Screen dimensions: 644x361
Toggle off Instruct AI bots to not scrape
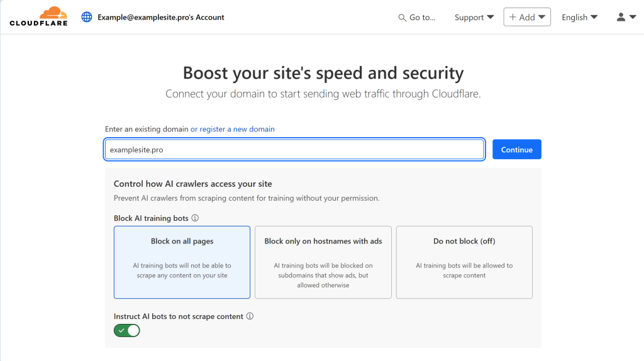coord(127,331)
